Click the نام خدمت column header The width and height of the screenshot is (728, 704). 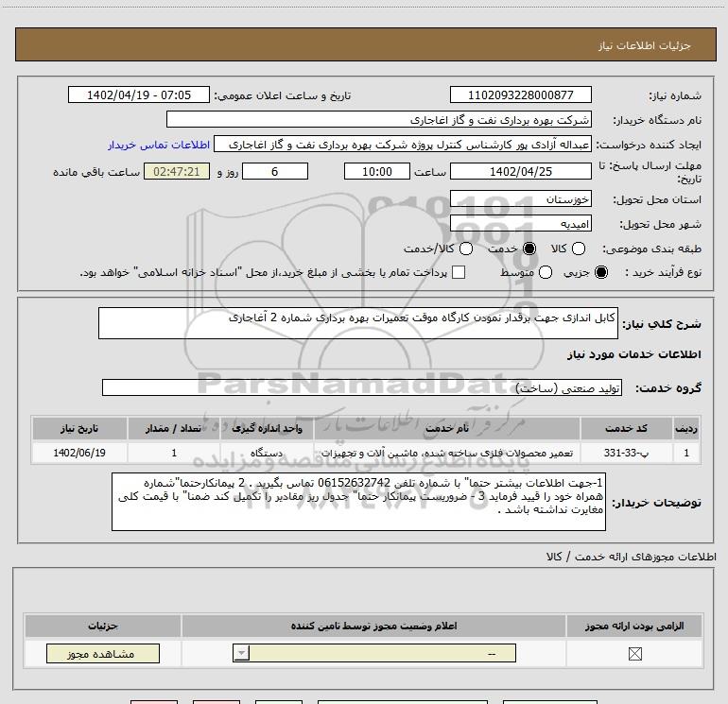446,428
